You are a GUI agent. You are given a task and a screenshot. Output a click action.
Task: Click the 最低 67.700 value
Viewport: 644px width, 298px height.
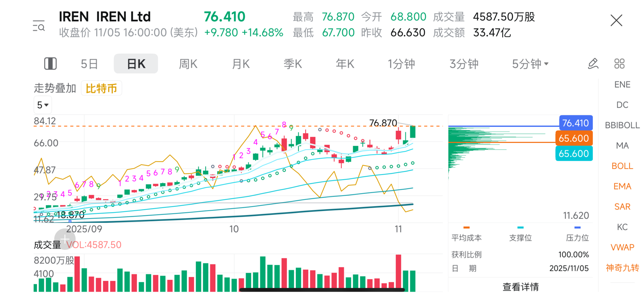point(338,33)
